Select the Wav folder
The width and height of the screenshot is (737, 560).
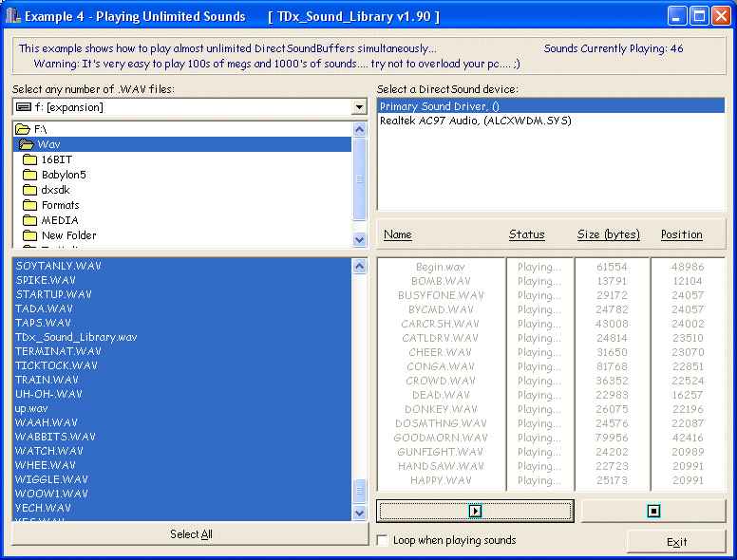182,144
